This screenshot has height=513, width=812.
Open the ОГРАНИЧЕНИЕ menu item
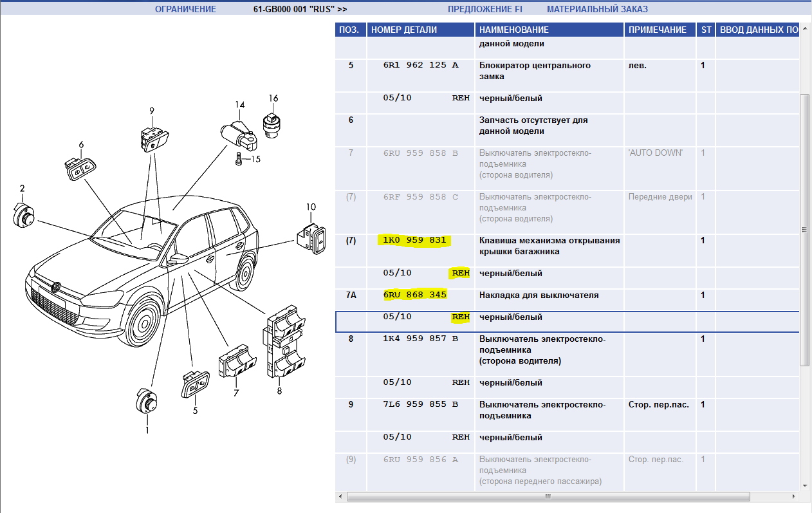point(186,10)
